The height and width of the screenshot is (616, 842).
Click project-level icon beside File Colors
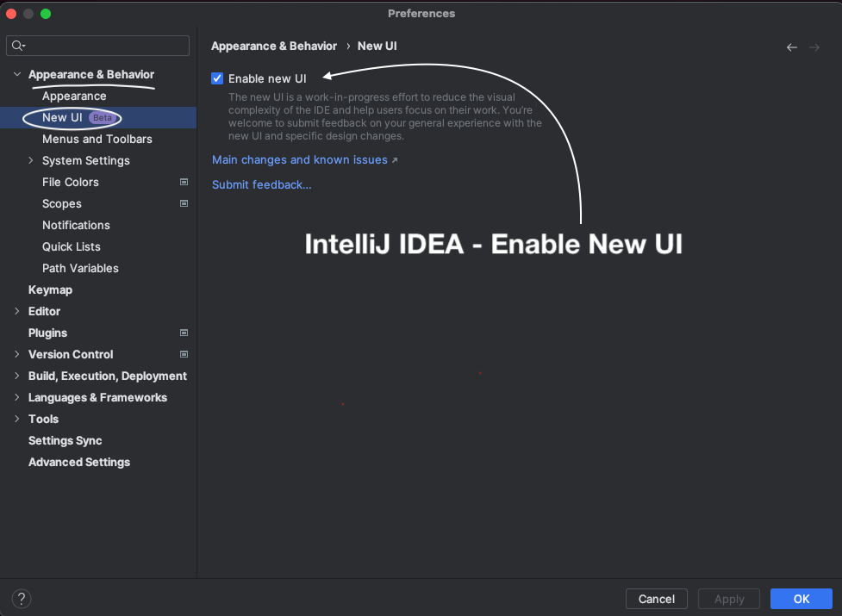pos(184,182)
